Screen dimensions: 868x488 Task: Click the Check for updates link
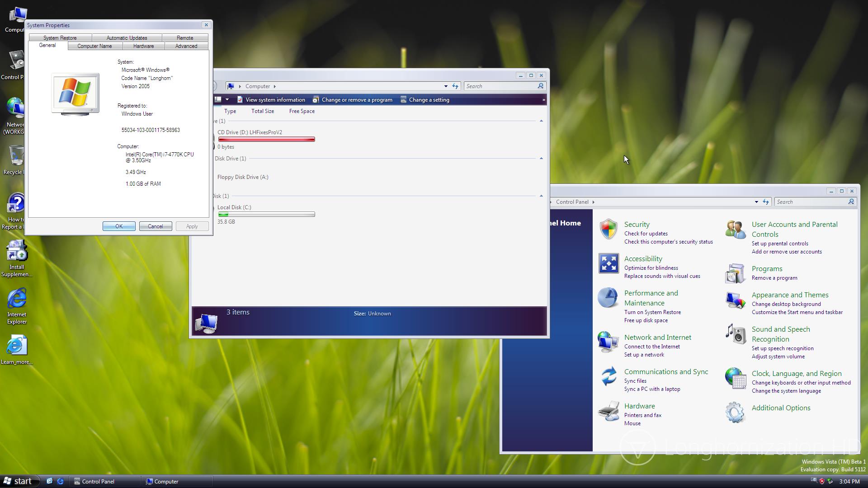point(646,234)
